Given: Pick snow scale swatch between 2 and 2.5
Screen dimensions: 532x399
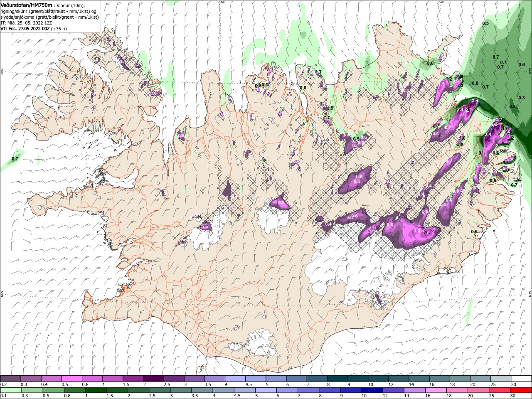Looking at the screenshot, I should (153, 379).
